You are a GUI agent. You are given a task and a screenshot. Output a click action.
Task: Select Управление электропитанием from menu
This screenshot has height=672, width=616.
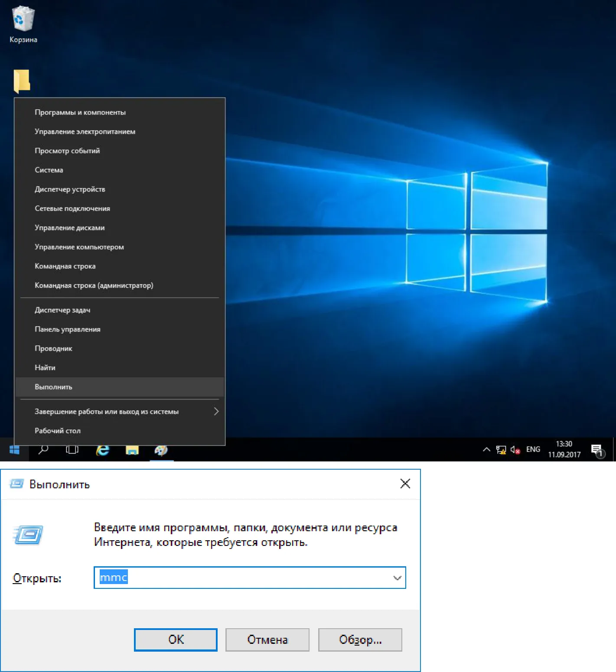(120, 131)
